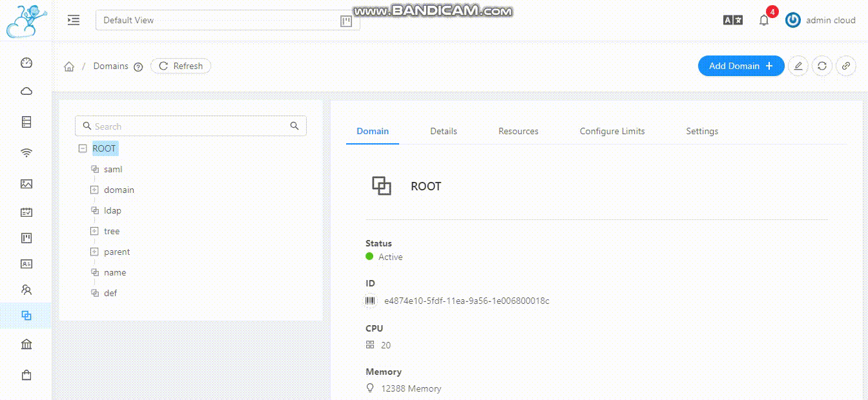Open the Infrastructure bank sidebar icon

[26, 344]
